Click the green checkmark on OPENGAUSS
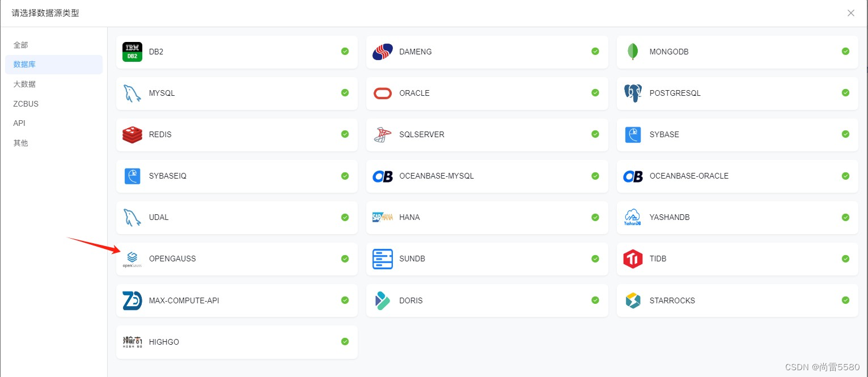Image resolution: width=868 pixels, height=377 pixels. pos(345,259)
